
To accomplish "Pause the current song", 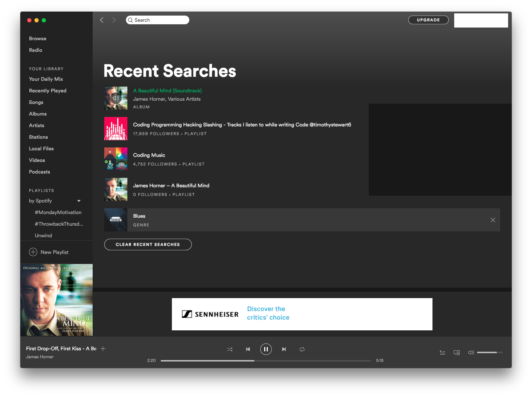I will [266, 349].
